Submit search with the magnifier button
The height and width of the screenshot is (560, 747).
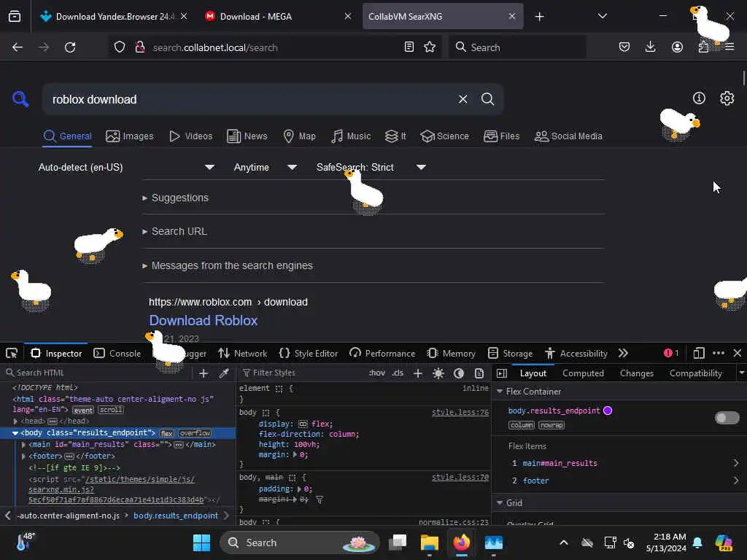(487, 99)
